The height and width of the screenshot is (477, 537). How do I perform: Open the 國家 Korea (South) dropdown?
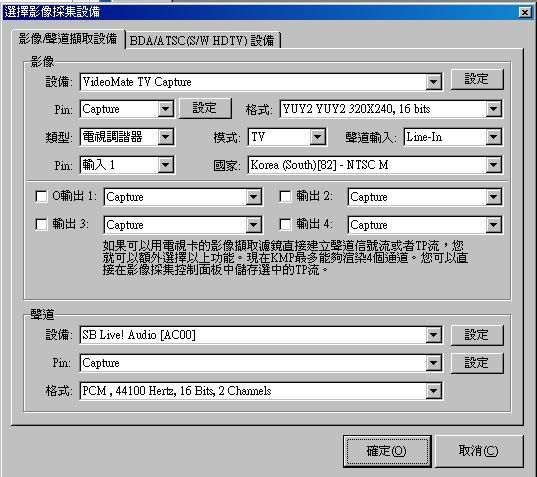[x=375, y=165]
